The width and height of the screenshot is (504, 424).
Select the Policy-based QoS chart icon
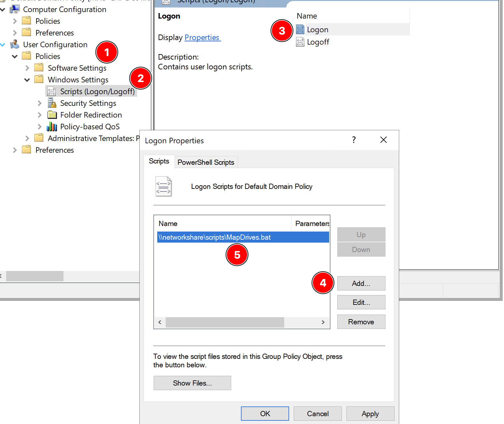point(52,127)
